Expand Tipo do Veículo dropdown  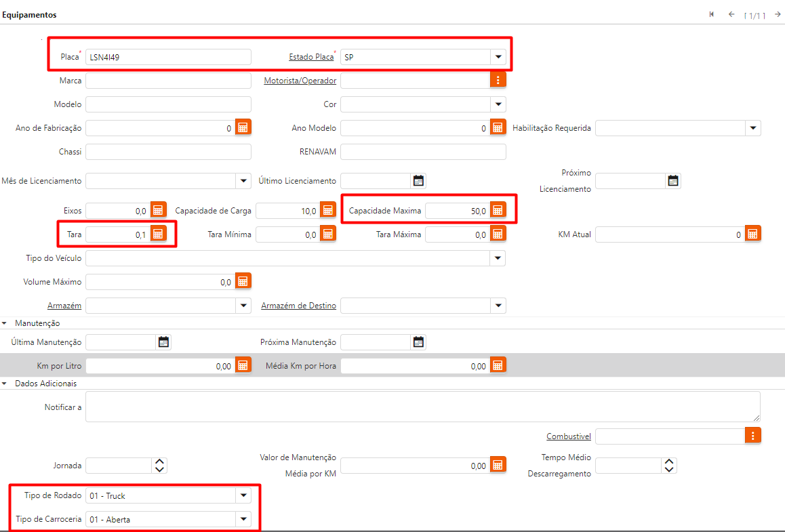pyautogui.click(x=498, y=258)
